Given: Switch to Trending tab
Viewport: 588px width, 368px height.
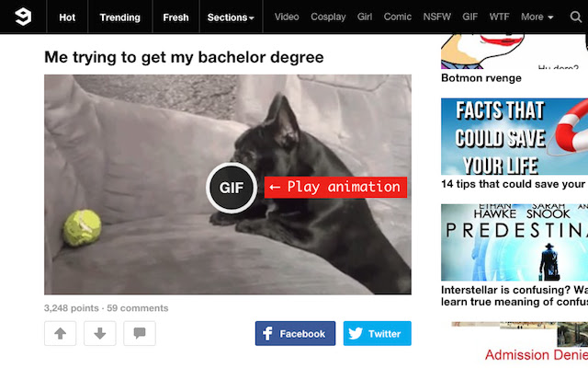Looking at the screenshot, I should 120,17.
